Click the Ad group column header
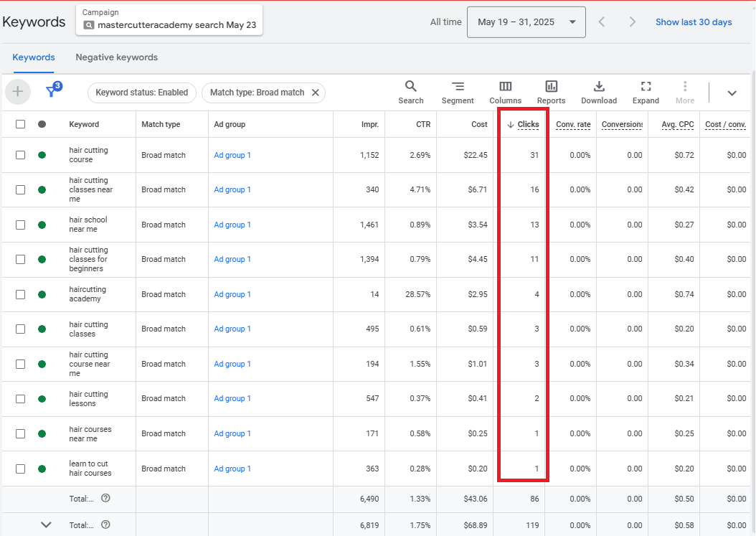The height and width of the screenshot is (536, 756). pyautogui.click(x=230, y=124)
